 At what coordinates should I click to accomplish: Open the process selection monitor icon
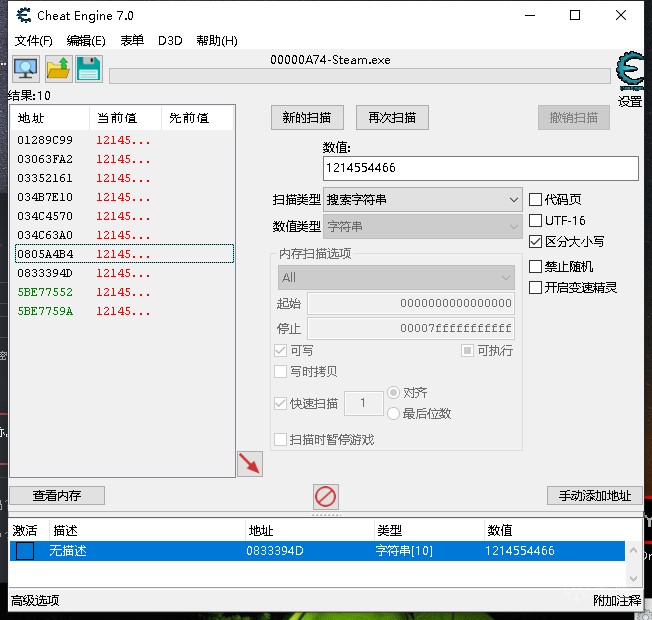tap(26, 69)
